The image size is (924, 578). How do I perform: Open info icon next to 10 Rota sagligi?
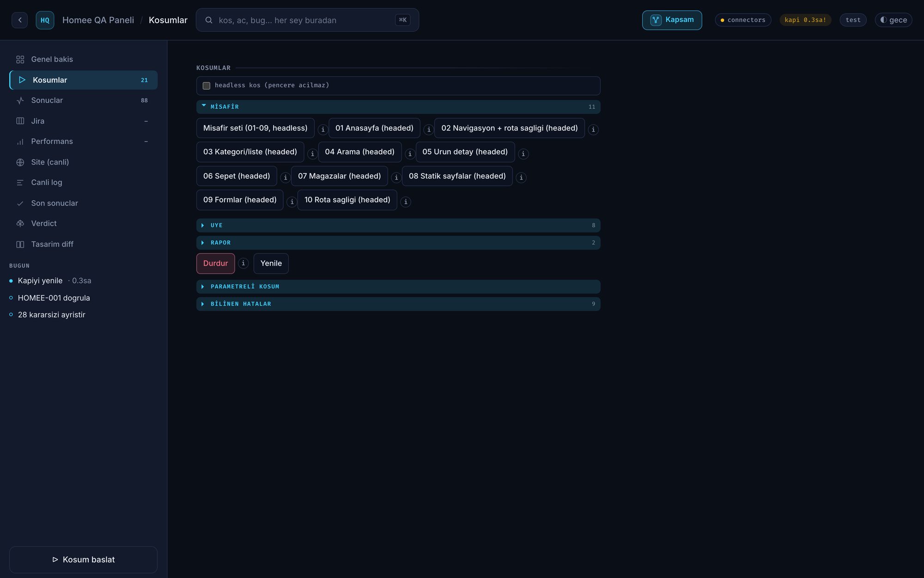[x=406, y=202]
